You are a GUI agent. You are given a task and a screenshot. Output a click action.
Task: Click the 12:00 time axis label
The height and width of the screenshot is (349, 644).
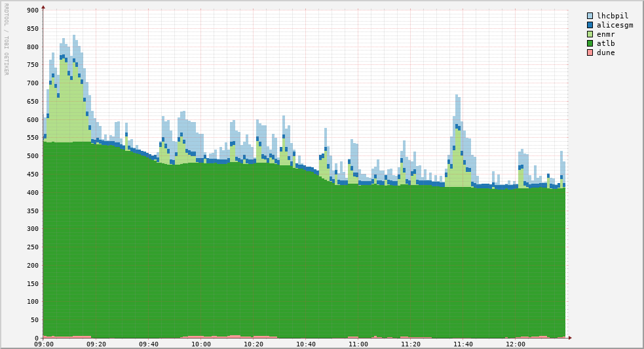pyautogui.click(x=516, y=344)
